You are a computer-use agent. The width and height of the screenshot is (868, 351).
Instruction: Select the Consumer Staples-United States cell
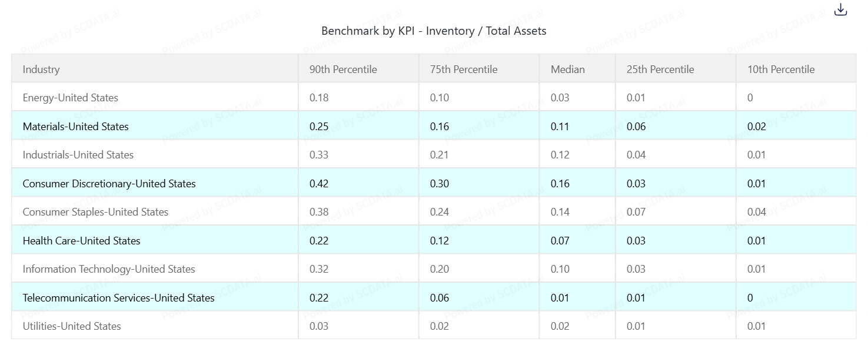click(x=95, y=212)
